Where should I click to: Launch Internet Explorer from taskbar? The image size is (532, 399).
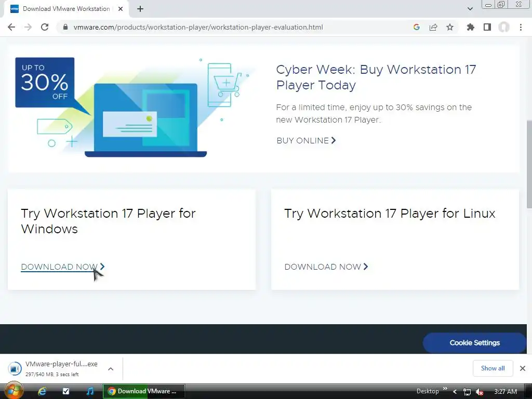[x=42, y=391]
